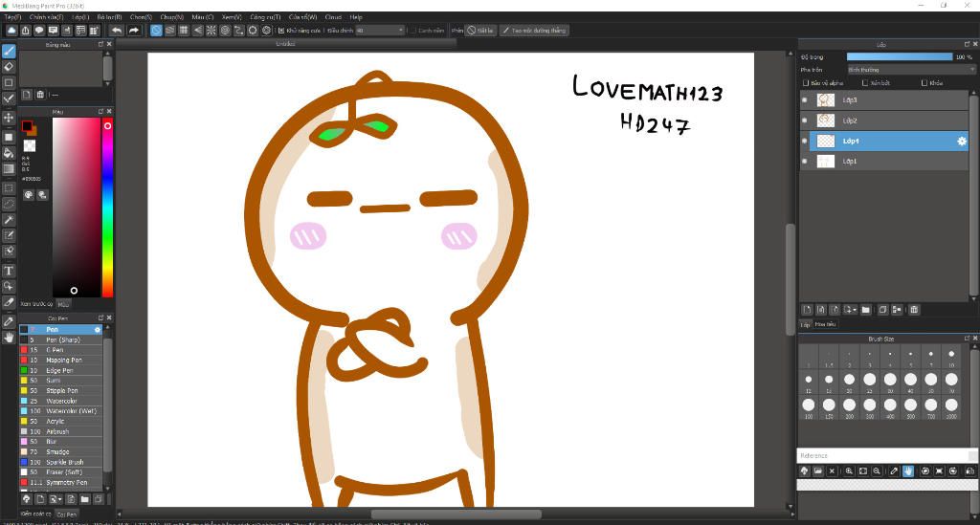Turn snap off with the highlighted toolbar icon

point(156,30)
